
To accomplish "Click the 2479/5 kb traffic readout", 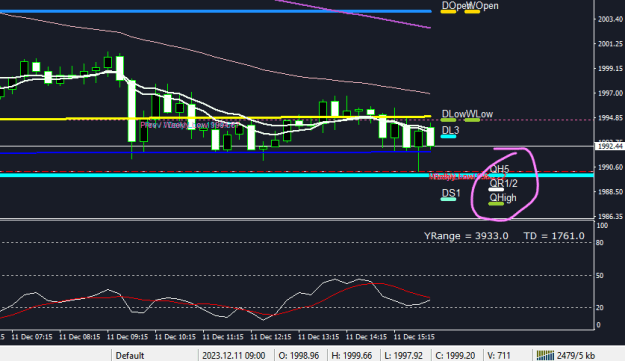I will point(576,355).
